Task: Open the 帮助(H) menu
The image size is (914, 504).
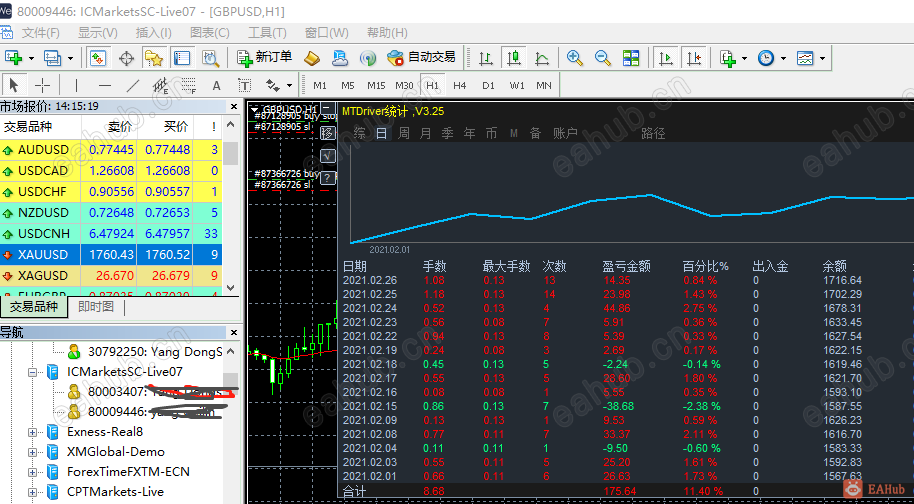Action: (x=387, y=33)
